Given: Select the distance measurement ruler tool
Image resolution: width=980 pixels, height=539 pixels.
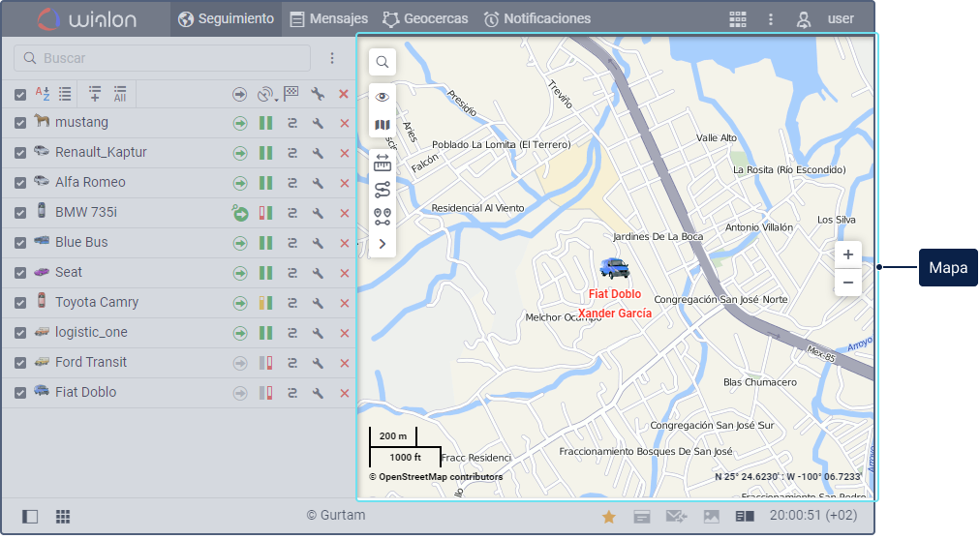Looking at the screenshot, I should (383, 163).
